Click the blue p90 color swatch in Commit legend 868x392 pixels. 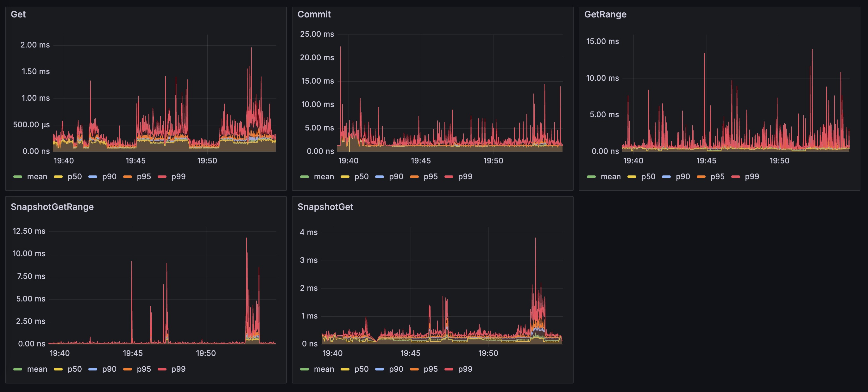point(380,177)
